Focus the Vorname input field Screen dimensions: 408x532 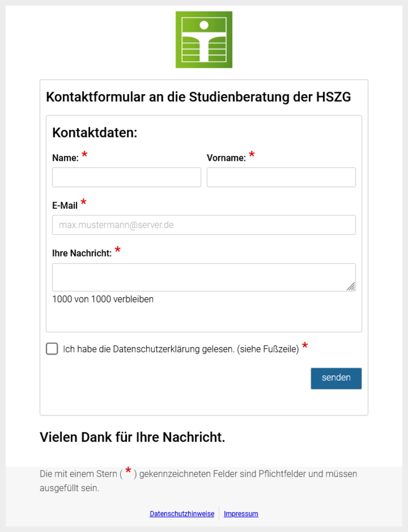(281, 177)
